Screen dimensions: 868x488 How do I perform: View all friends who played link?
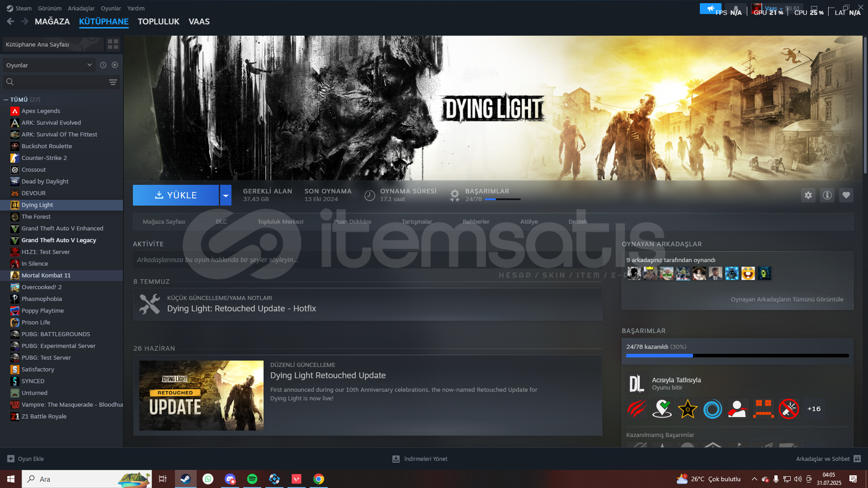click(787, 299)
